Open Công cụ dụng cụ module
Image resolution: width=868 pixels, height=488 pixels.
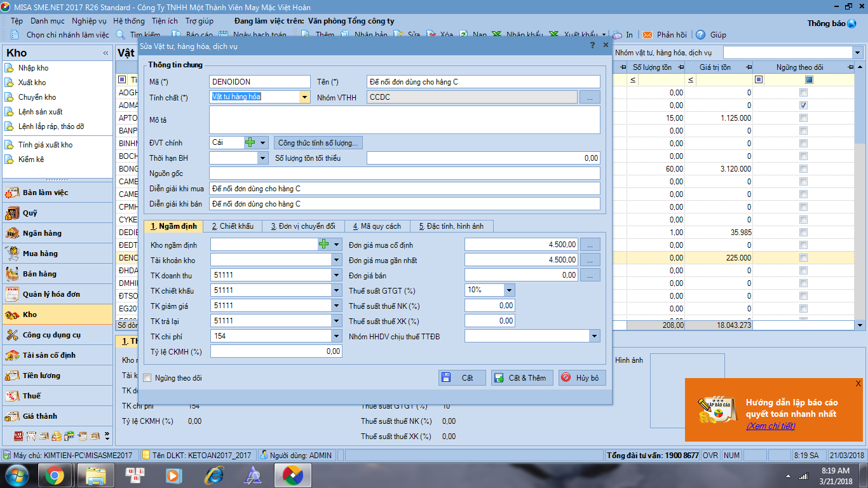pos(57,335)
